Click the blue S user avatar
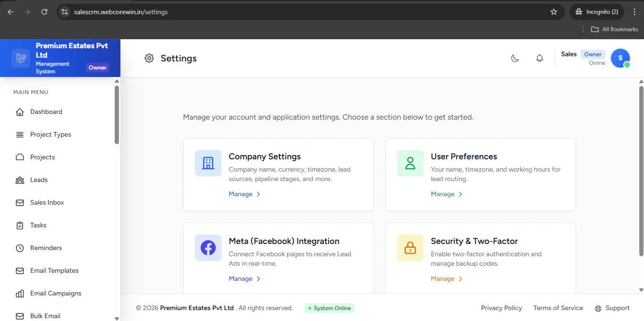Image resolution: width=644 pixels, height=321 pixels. 620,58
